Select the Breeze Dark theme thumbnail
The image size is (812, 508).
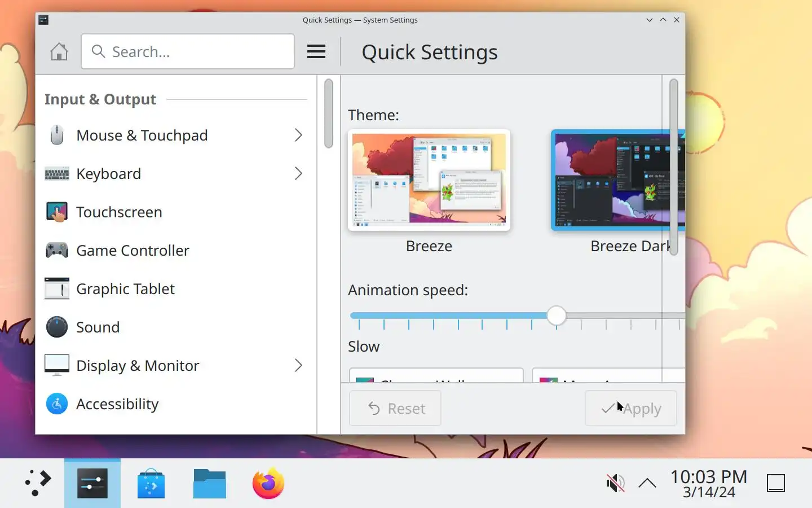[618, 180]
